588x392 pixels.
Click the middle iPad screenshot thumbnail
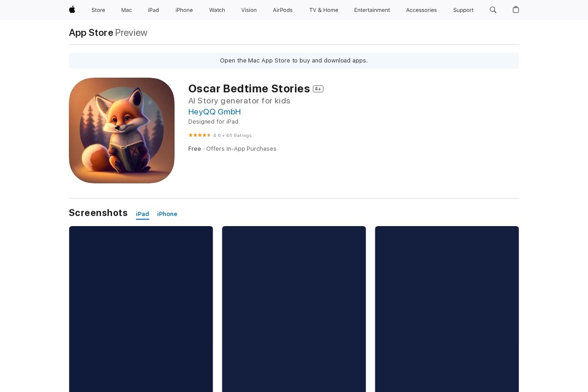point(294,309)
